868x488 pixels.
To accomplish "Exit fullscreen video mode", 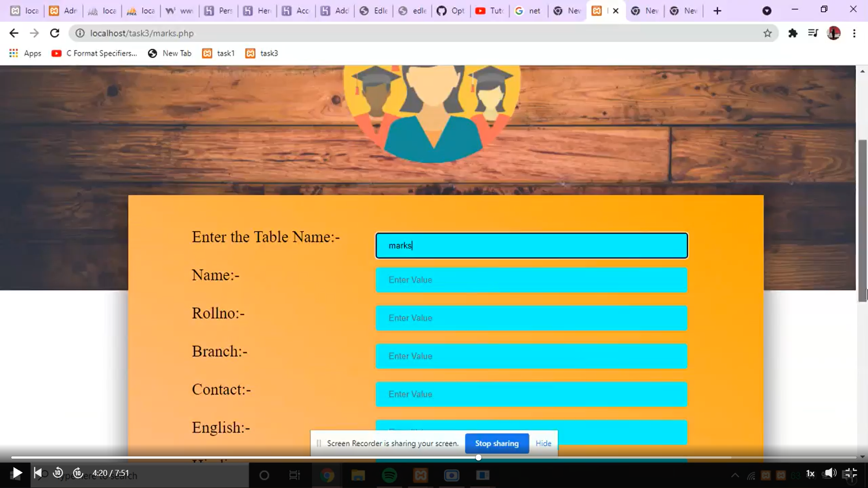I will (x=850, y=473).
